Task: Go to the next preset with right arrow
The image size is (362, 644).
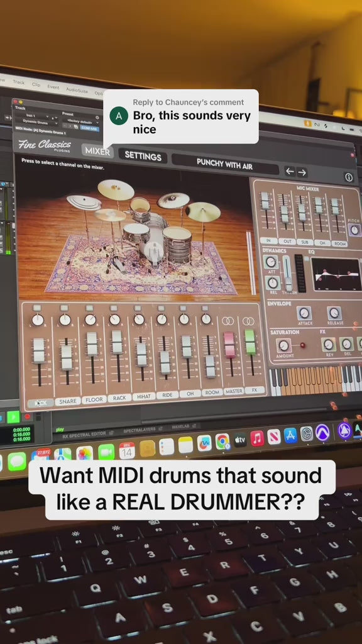Action: click(x=302, y=172)
